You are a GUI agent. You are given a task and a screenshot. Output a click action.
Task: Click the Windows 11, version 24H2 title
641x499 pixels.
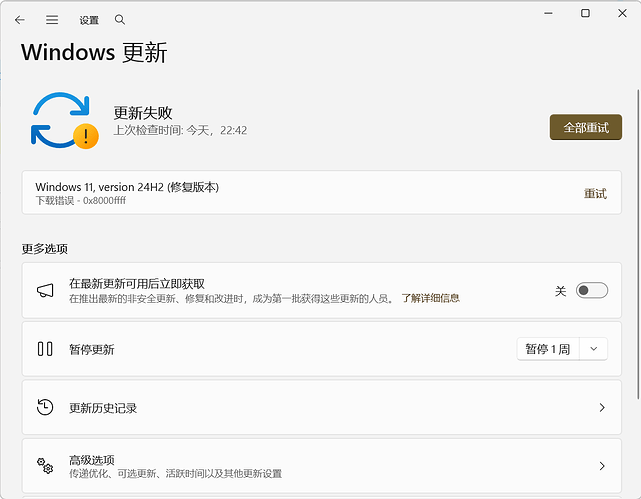pyautogui.click(x=127, y=187)
